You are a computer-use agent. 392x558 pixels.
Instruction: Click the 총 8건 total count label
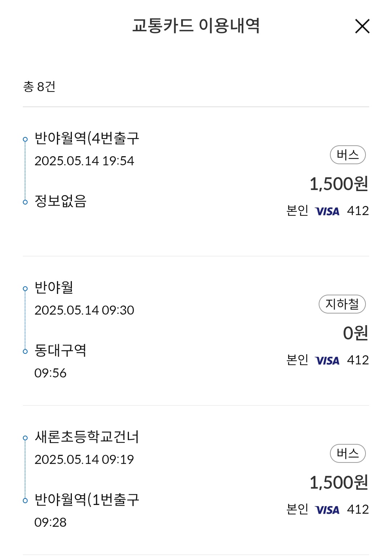pyautogui.click(x=39, y=87)
